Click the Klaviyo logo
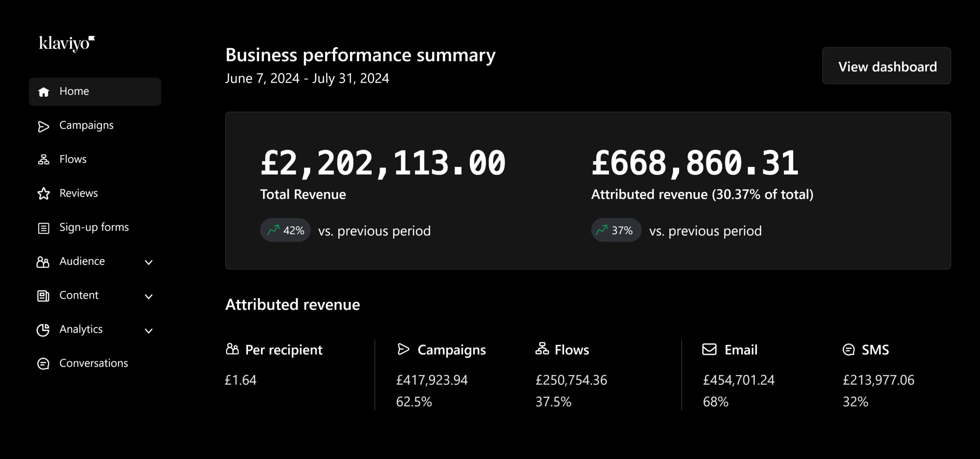Viewport: 980px width, 459px height. [x=67, y=43]
